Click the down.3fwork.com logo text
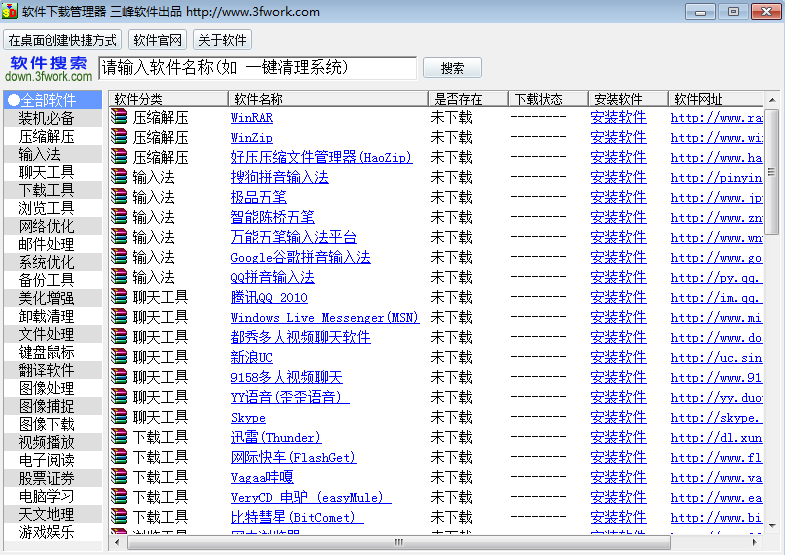Image resolution: width=785 pixels, height=555 pixels. [49, 77]
